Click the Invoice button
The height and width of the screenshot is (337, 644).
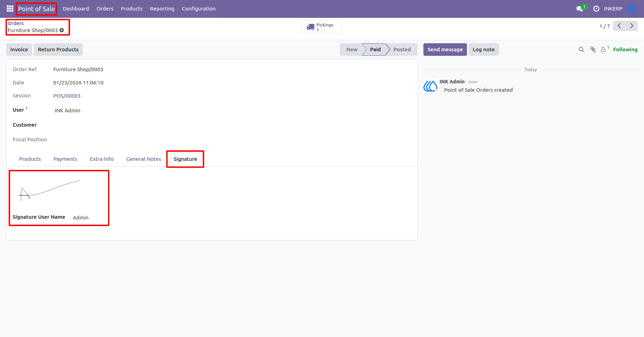pyautogui.click(x=19, y=50)
